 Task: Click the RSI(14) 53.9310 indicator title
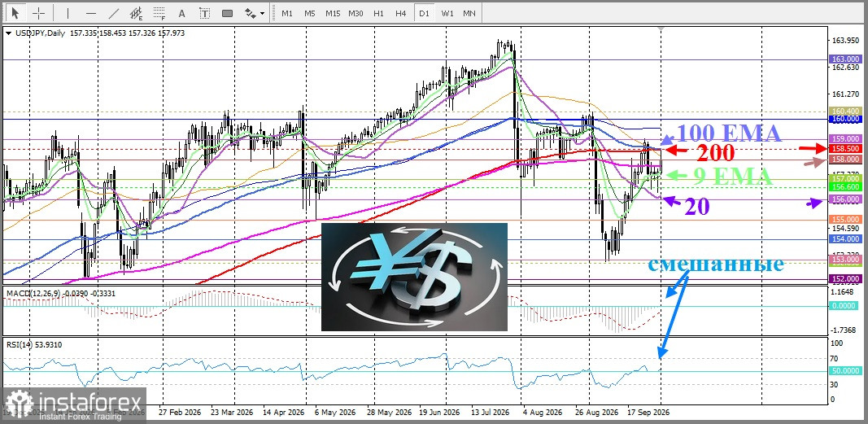click(x=34, y=345)
